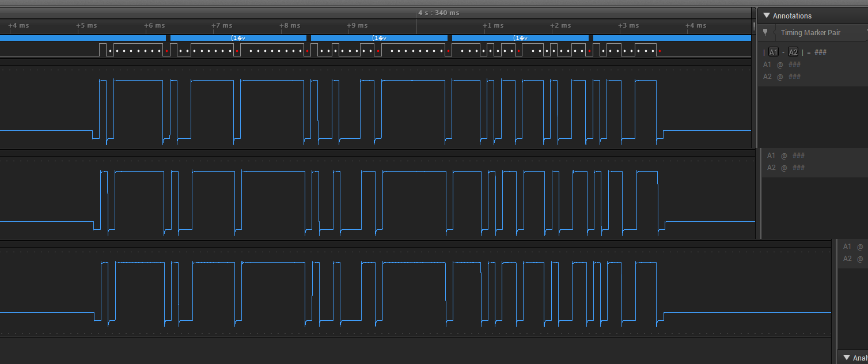Click the first decoded data label icon in blue bar

237,38
